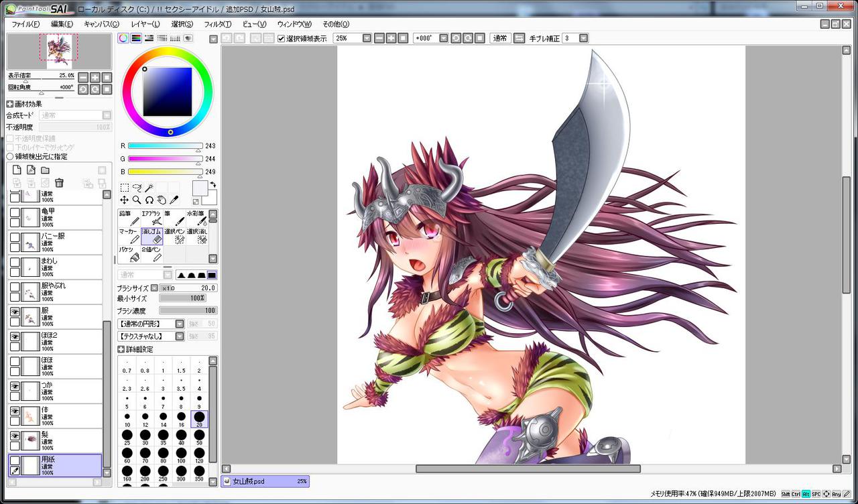Select brush size 20 preset
Viewport: 858px width, 504px height.
[199, 420]
